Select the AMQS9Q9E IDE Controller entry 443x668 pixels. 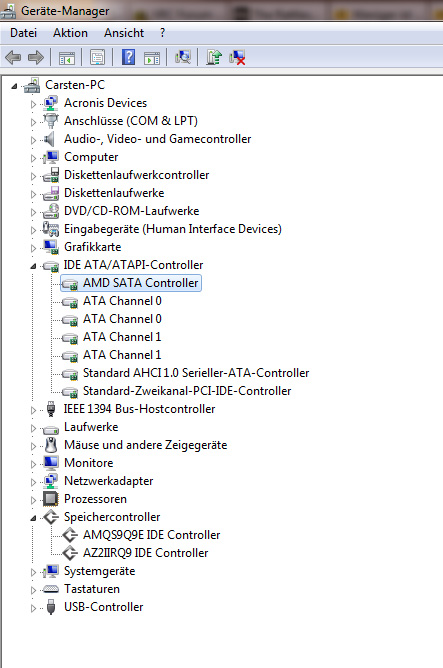[151, 535]
